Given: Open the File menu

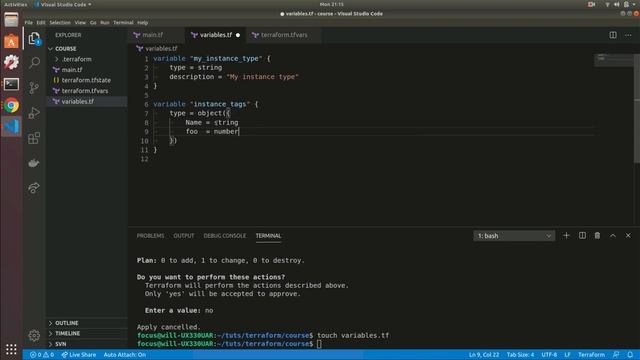Looking at the screenshot, I should pos(29,22).
